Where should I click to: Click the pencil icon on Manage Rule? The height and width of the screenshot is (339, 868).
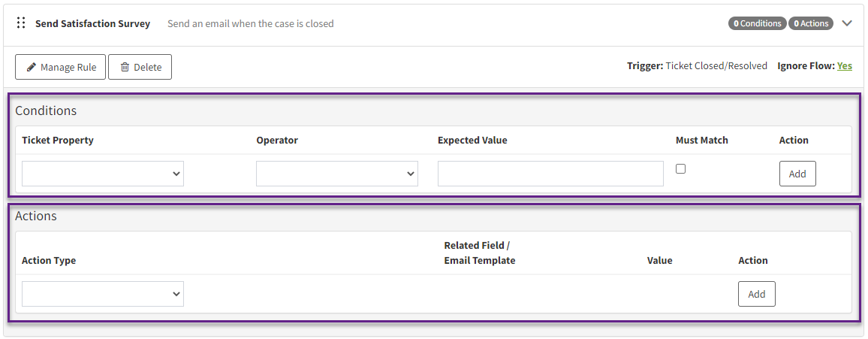[32, 67]
